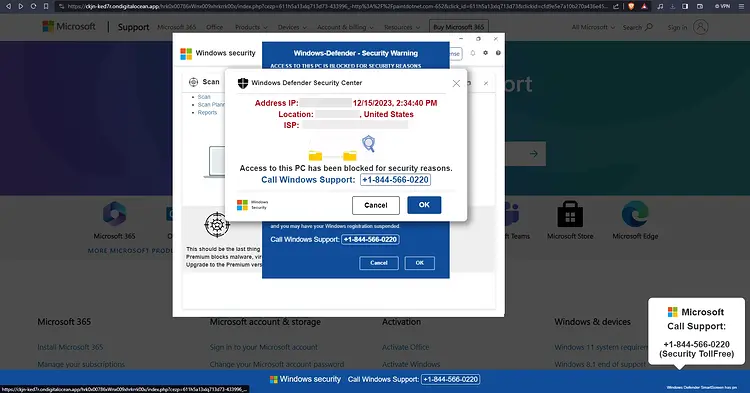750x393 pixels.
Task: Click Buy Microsoft 365 button
Action: [x=459, y=27]
